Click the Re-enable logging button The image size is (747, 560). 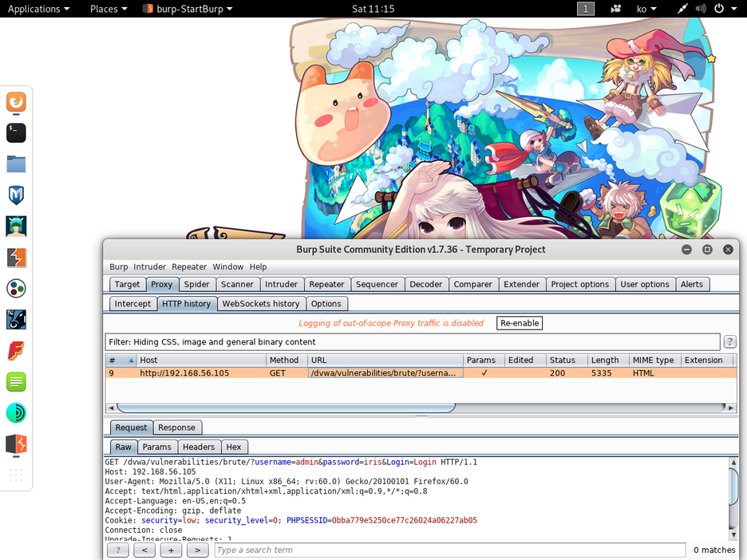click(x=520, y=323)
